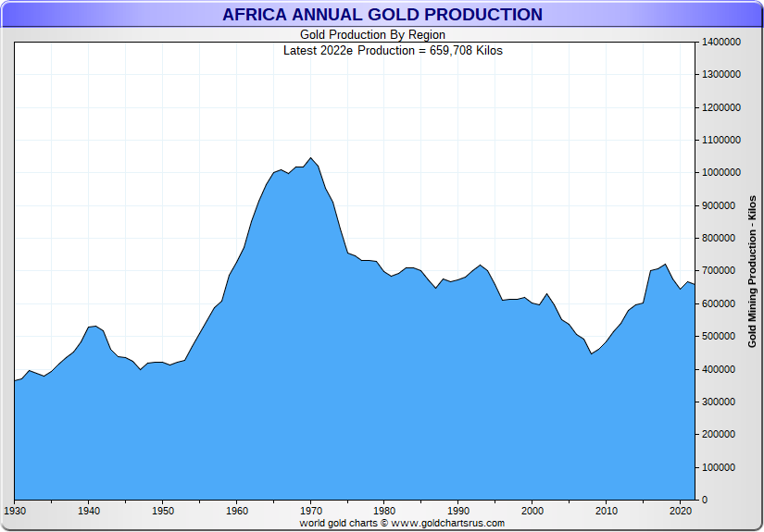Click the 1980 label on the x-axis
This screenshot has height=532, width=764.
(384, 511)
